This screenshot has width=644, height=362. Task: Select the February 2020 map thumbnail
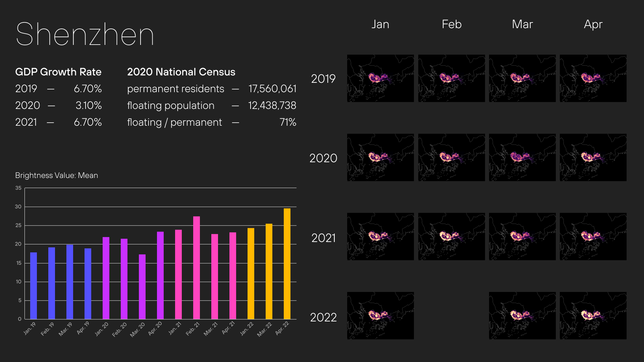(x=451, y=158)
